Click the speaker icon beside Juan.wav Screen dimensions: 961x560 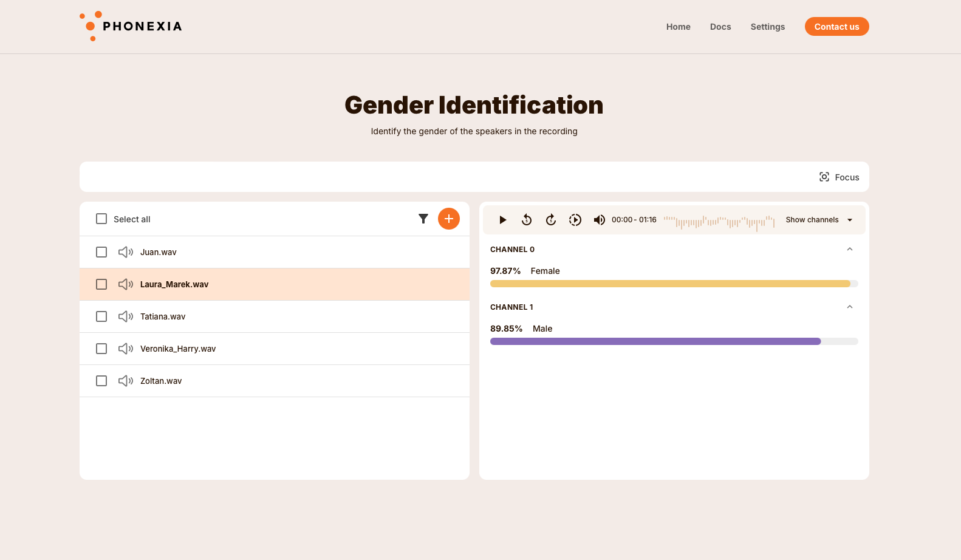(x=126, y=252)
